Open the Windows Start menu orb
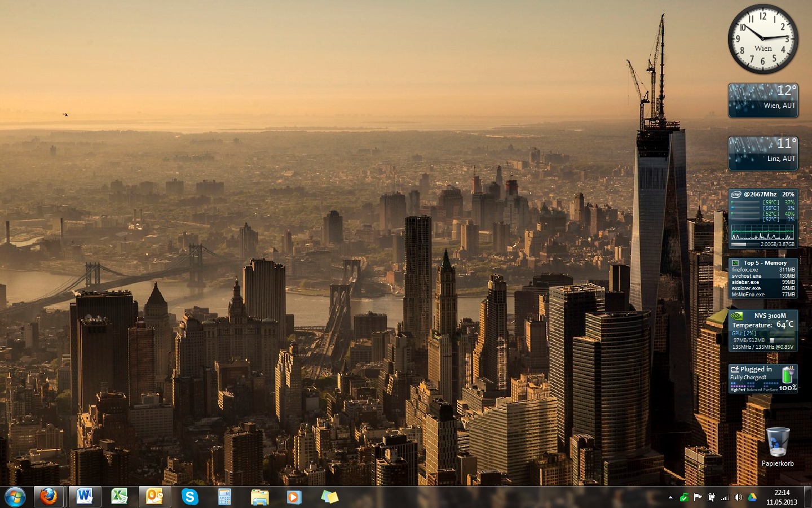Screen dimensions: 812x508 [15, 497]
